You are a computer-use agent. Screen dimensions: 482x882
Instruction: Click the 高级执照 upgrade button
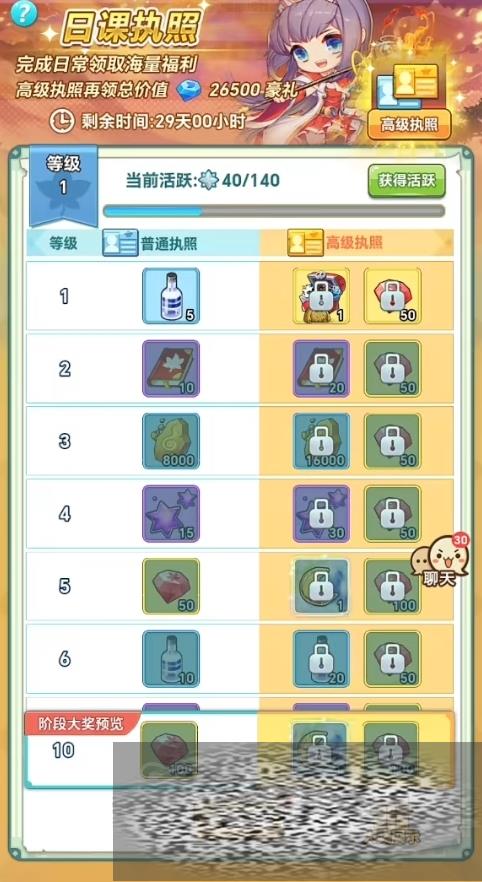409,124
